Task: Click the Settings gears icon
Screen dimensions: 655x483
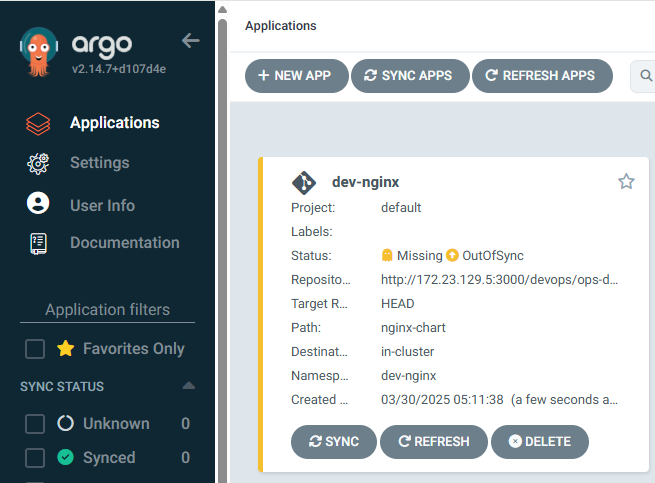Action: (x=38, y=163)
